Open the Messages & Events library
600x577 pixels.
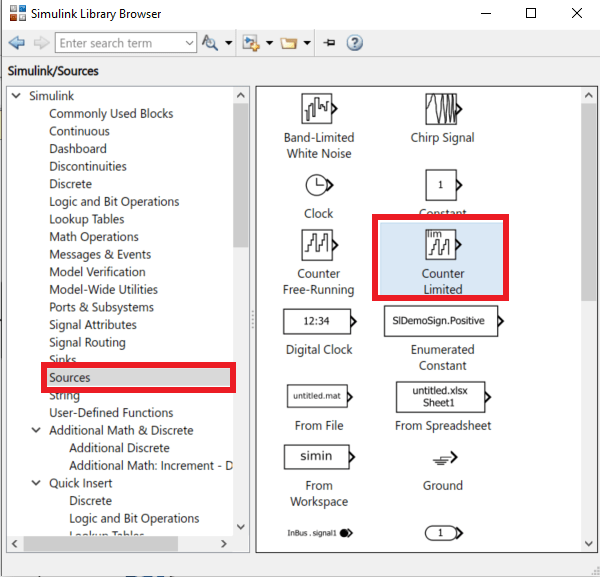(x=100, y=254)
